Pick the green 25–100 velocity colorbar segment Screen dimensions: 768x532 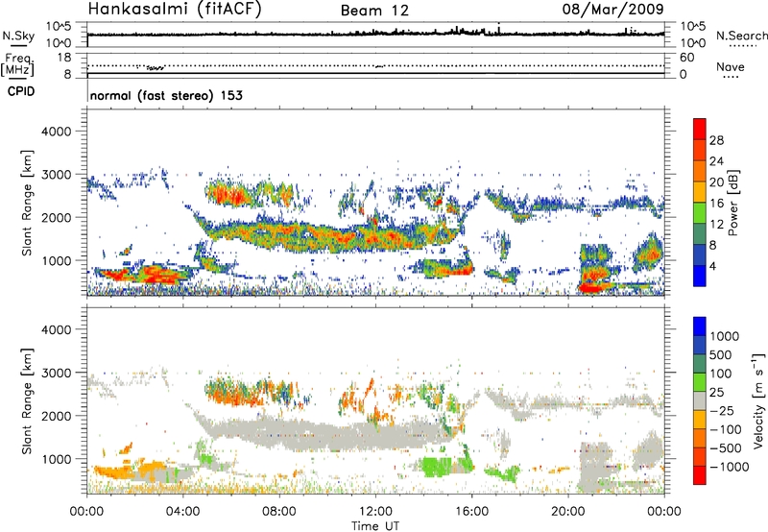[700, 382]
